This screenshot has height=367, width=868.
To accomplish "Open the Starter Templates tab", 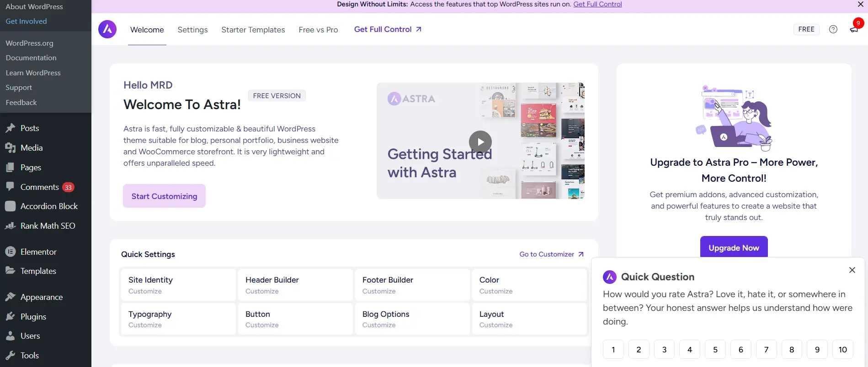I will pos(253,30).
